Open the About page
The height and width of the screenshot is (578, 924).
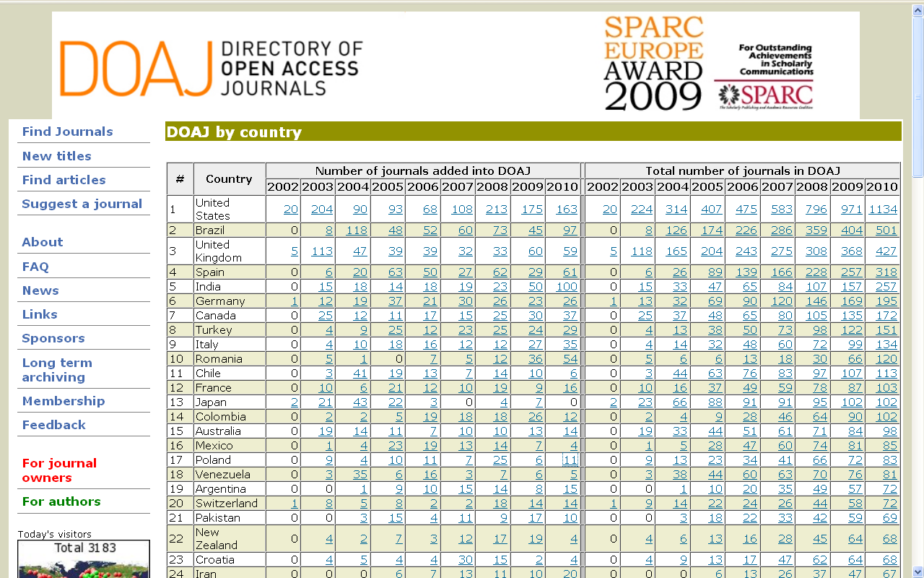pos(42,242)
